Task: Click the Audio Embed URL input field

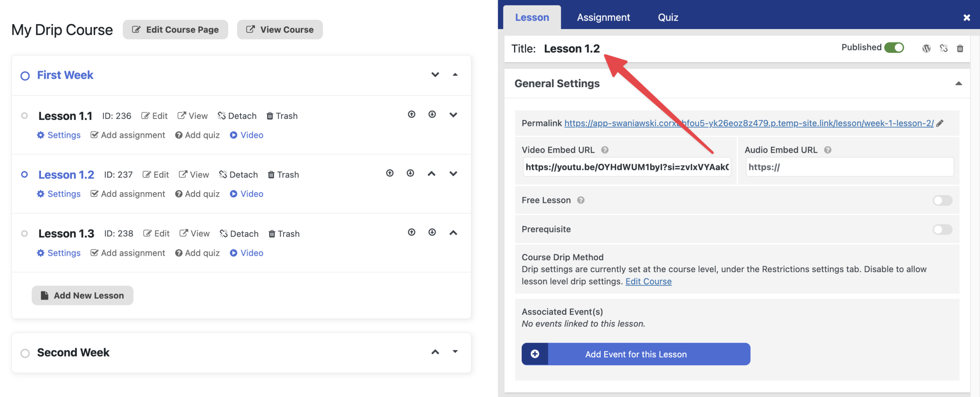Action: pos(849,167)
